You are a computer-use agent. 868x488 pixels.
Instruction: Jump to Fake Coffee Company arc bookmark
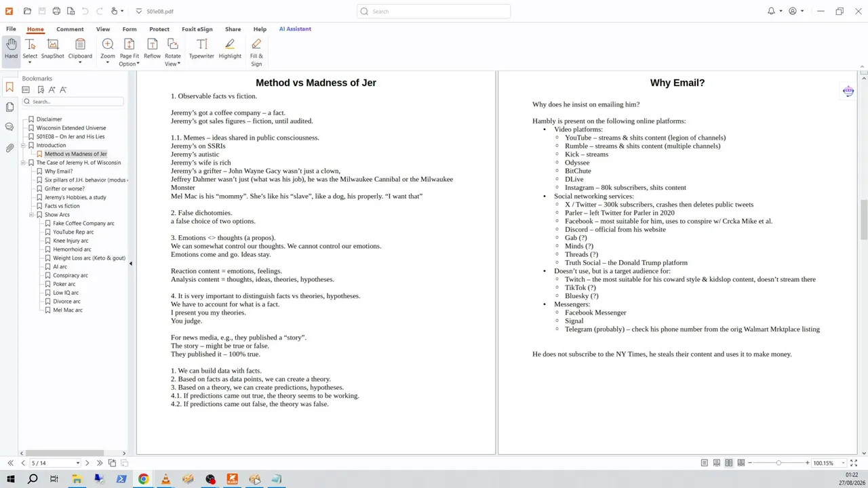pyautogui.click(x=83, y=223)
